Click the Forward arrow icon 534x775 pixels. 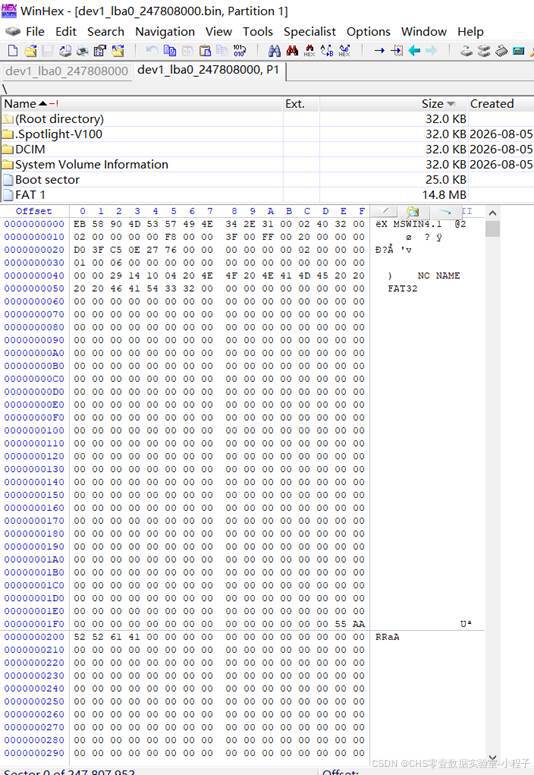pyautogui.click(x=431, y=50)
